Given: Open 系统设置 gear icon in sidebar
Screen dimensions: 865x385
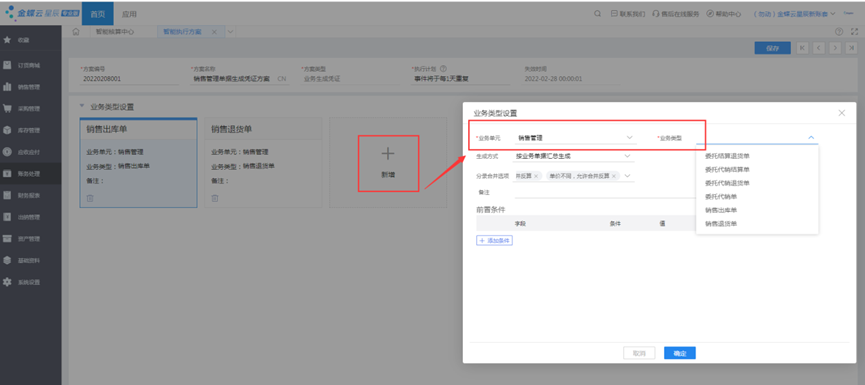Looking at the screenshot, I should tap(8, 282).
